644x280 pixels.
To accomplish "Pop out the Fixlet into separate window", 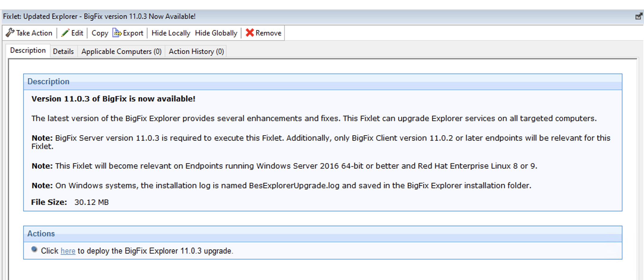I will point(638,16).
